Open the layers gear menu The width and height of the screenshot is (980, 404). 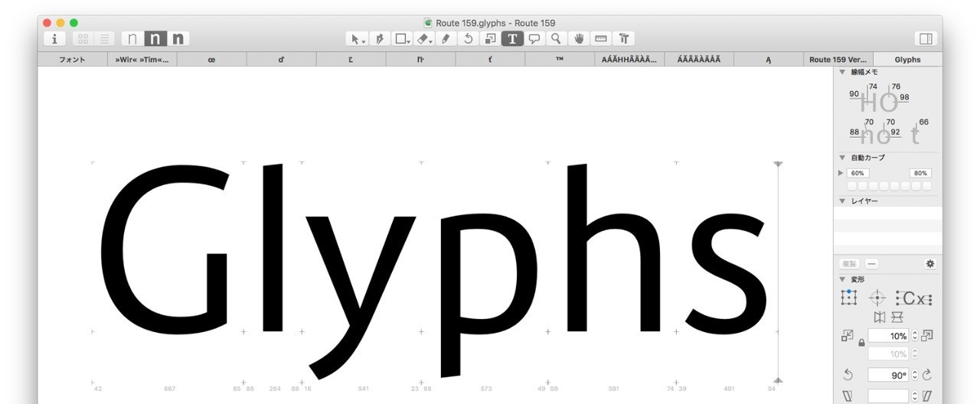(x=930, y=263)
